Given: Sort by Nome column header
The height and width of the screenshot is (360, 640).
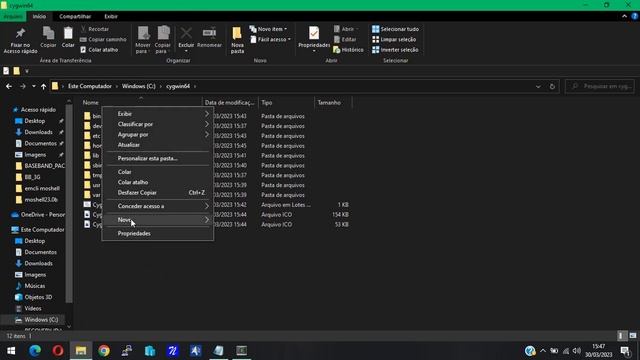Looking at the screenshot, I should click(141, 102).
